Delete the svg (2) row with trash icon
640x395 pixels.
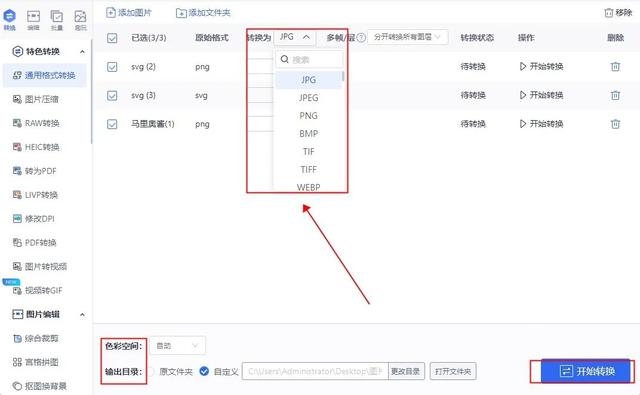coord(615,67)
